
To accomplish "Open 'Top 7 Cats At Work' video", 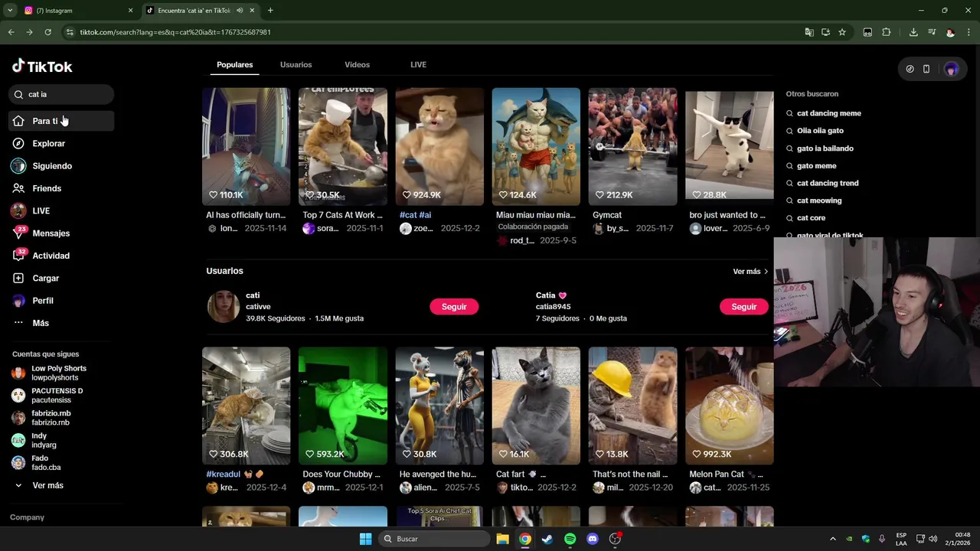I will pos(342,146).
